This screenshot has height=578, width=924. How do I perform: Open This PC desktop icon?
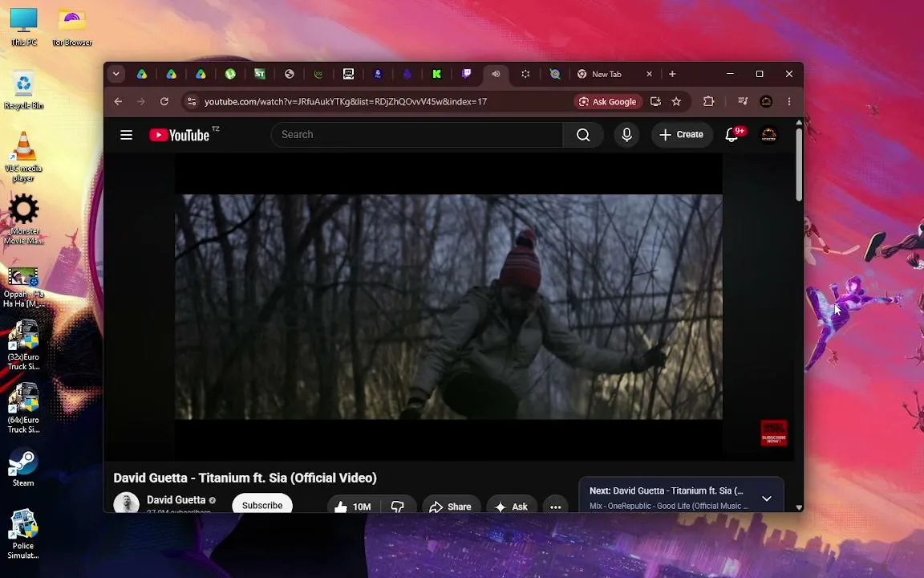23,27
